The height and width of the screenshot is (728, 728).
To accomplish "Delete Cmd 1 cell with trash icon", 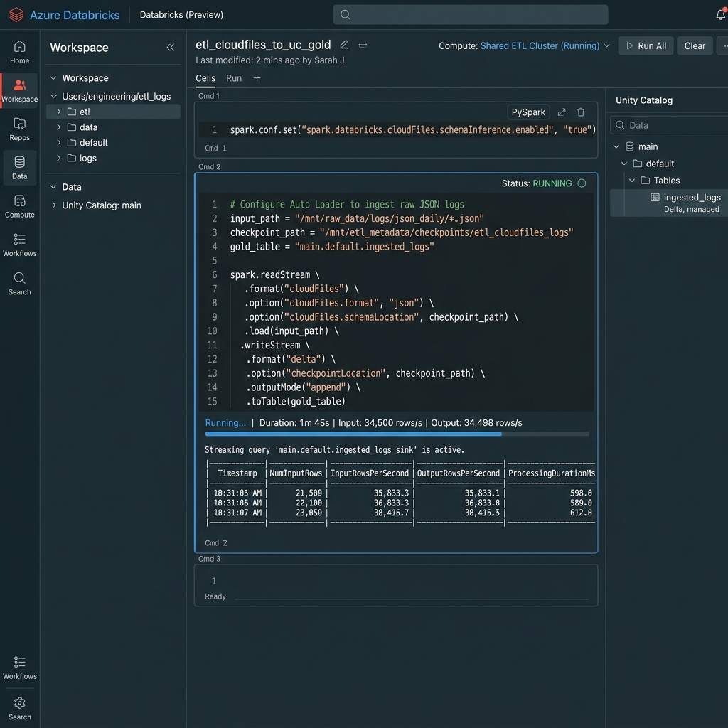I will (581, 112).
